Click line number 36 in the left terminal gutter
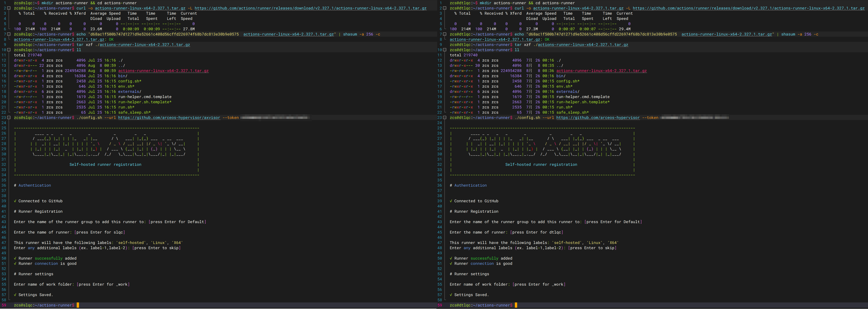Viewport: 868px width, 309px height. pyautogui.click(x=4, y=185)
